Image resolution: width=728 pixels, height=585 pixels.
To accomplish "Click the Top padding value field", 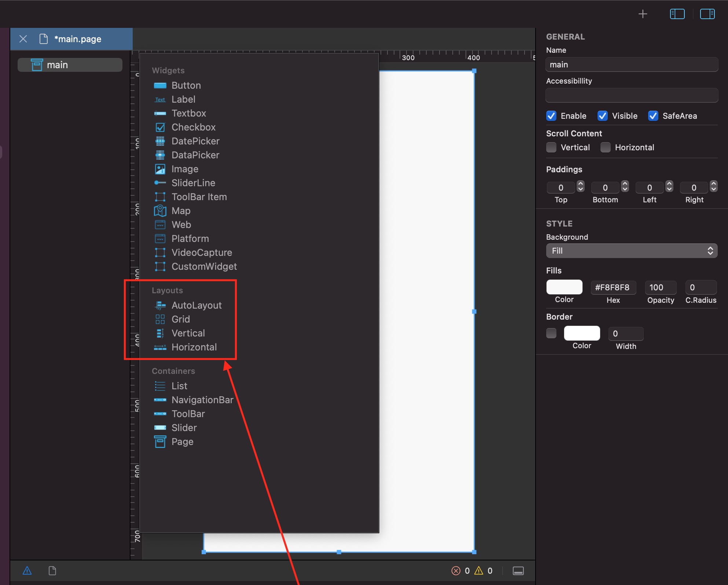I will click(561, 188).
